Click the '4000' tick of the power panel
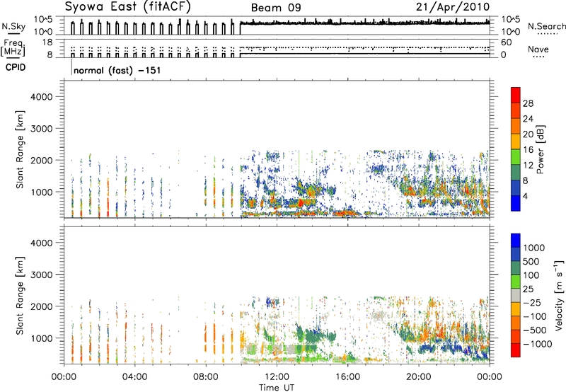This screenshot has width=566, height=392. [x=42, y=97]
